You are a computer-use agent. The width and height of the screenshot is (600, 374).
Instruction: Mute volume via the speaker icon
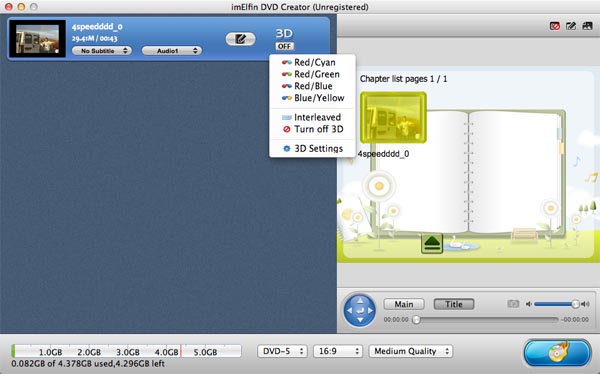(528, 304)
